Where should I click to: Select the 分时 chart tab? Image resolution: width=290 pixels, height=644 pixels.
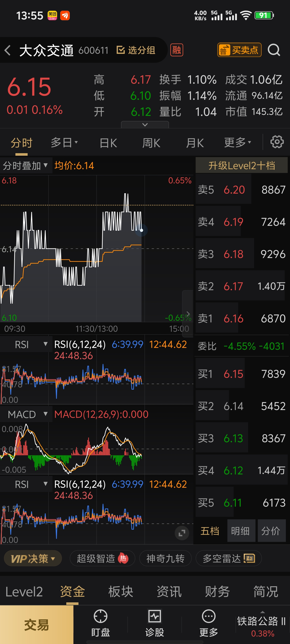pos(21,143)
